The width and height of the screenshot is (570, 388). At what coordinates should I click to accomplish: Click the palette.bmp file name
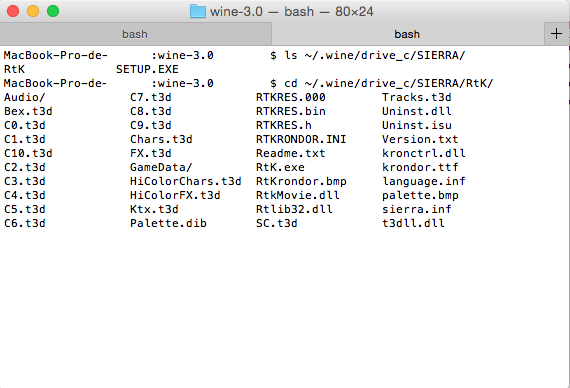point(420,195)
